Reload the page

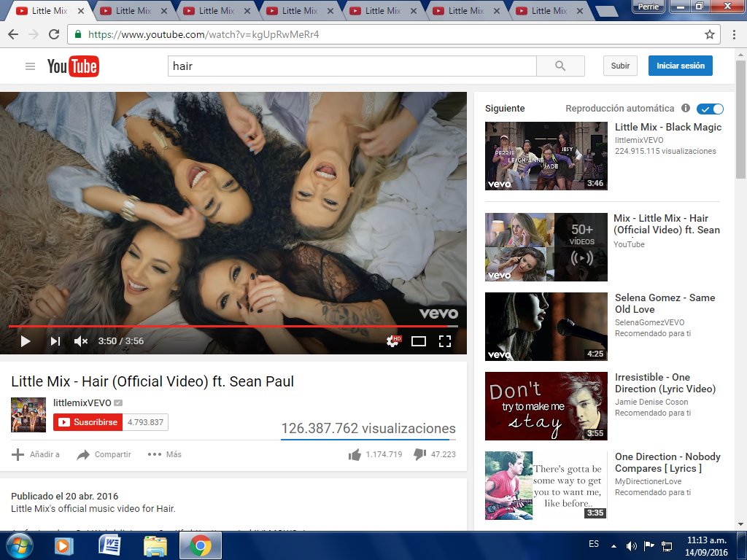[54, 34]
